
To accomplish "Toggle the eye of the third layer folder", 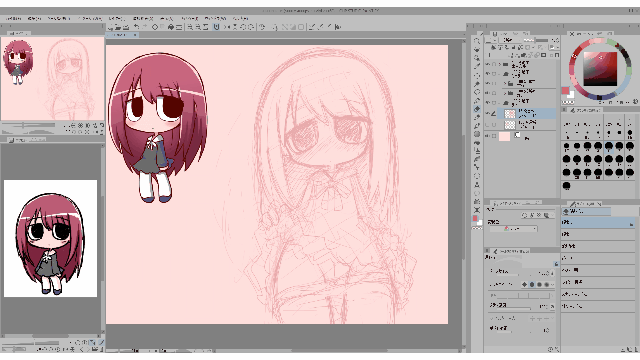I will [x=487, y=83].
